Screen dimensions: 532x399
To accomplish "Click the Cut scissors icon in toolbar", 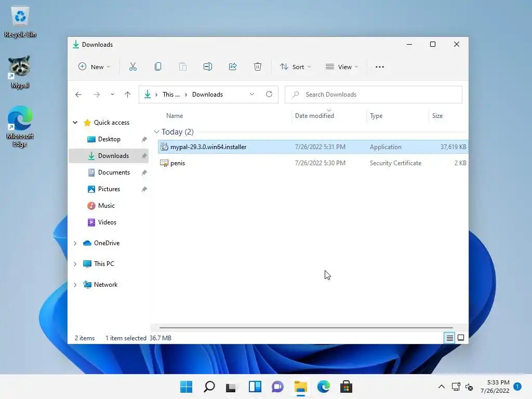I will coord(132,67).
